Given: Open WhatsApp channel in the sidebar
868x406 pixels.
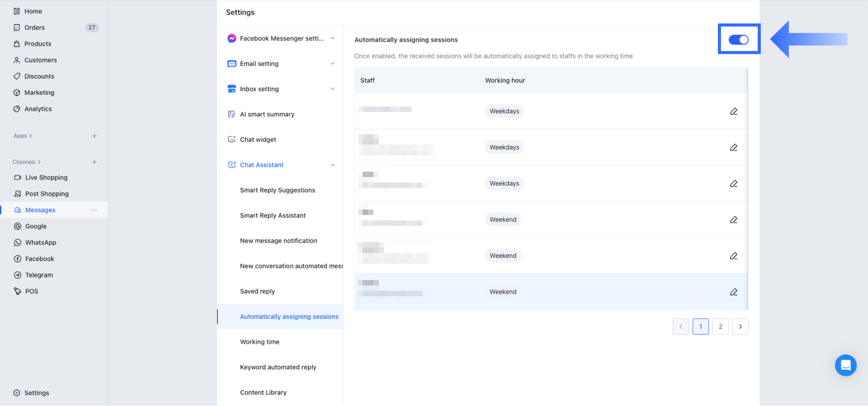Looking at the screenshot, I should pos(40,243).
